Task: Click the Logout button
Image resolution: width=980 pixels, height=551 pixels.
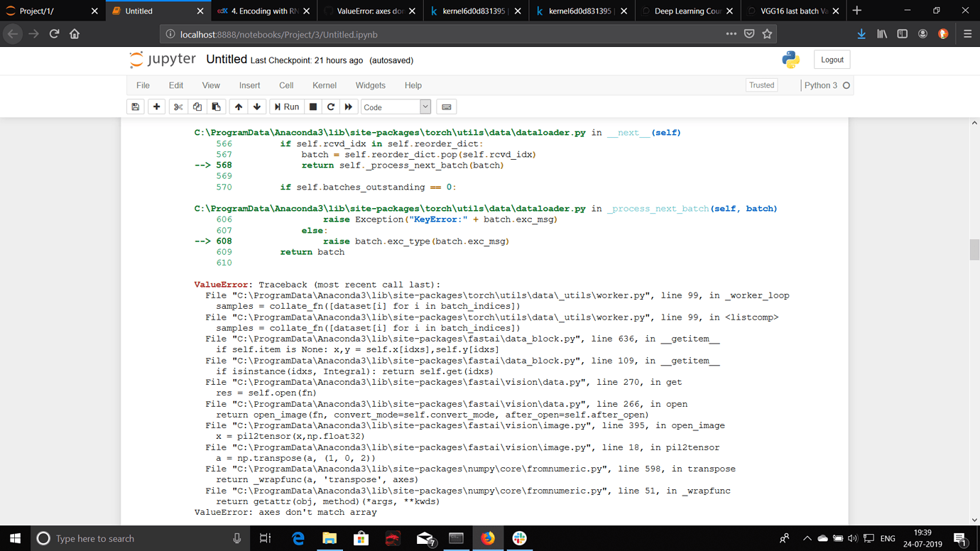Action: tap(832, 59)
